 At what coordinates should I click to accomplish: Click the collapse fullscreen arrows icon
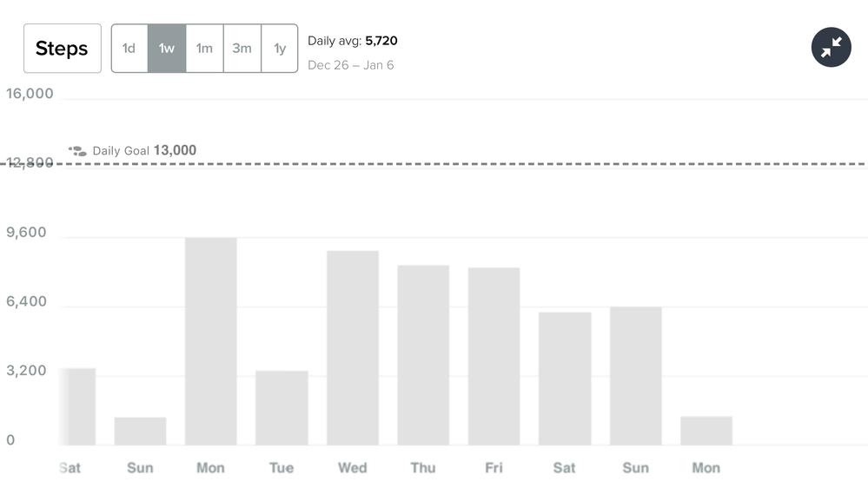tap(831, 48)
